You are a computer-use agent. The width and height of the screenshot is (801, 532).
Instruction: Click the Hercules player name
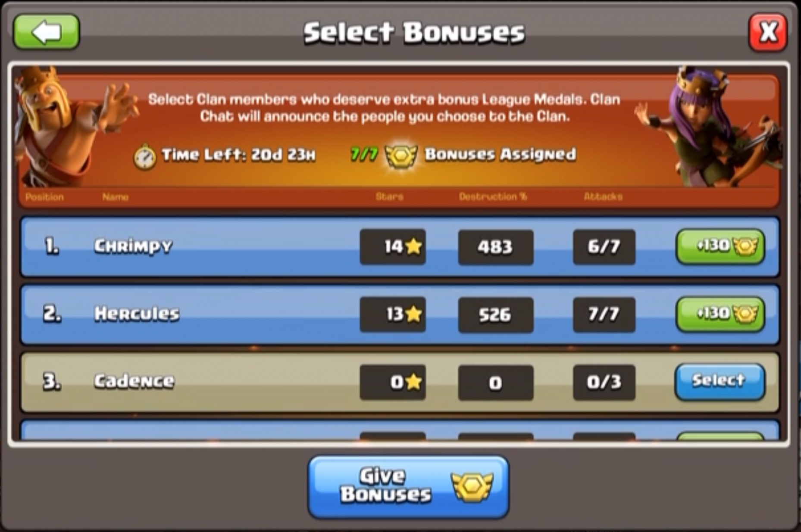pyautogui.click(x=137, y=314)
